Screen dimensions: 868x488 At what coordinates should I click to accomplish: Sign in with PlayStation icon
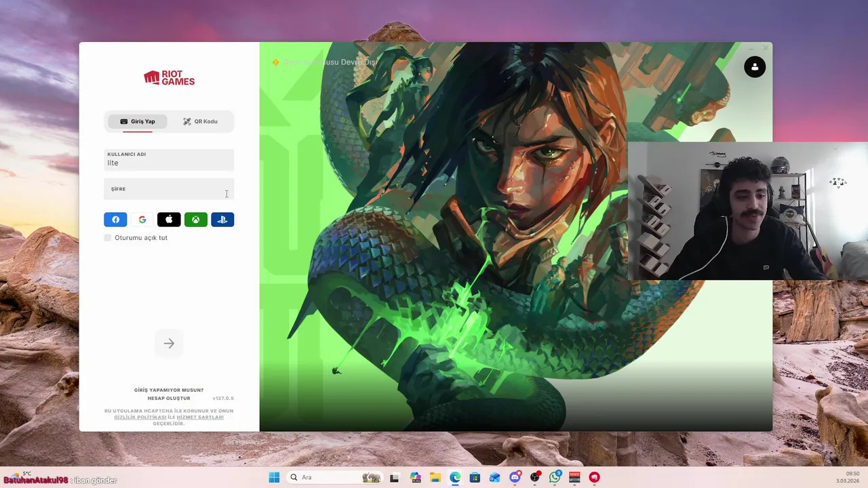point(222,220)
